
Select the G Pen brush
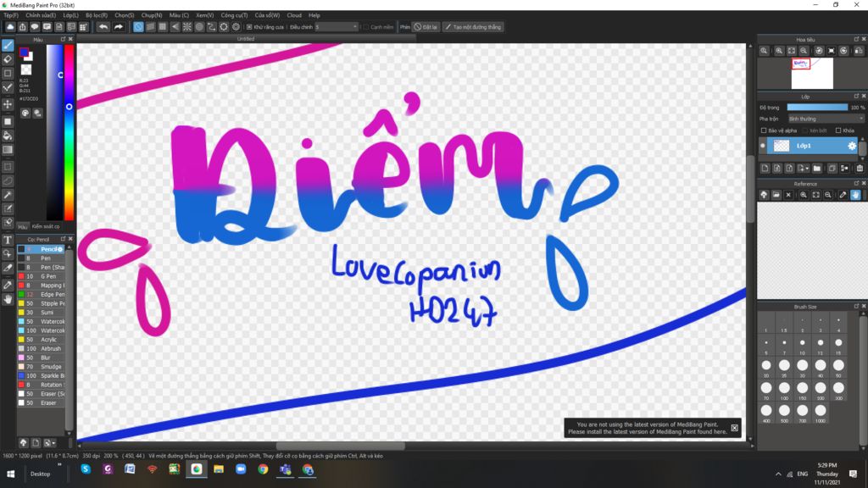[41, 276]
